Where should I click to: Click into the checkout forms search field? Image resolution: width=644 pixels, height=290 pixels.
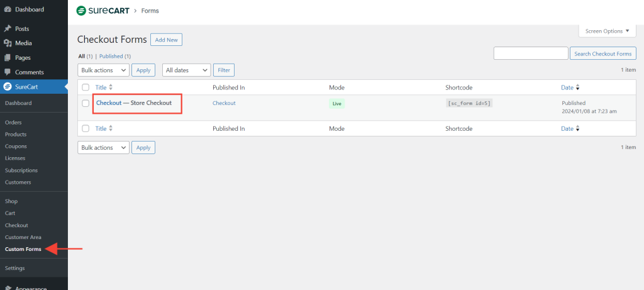530,53
